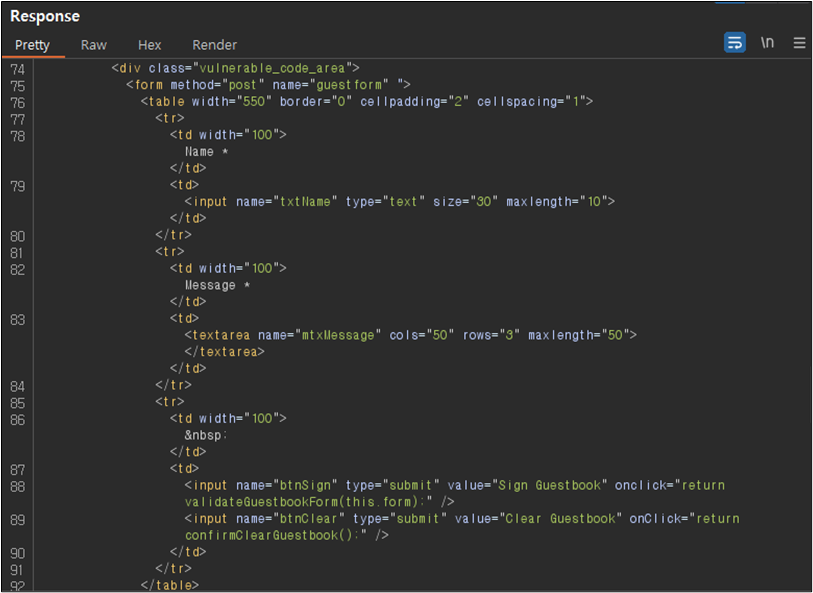Open the response hamburger menu
813x593 pixels.
[x=799, y=43]
